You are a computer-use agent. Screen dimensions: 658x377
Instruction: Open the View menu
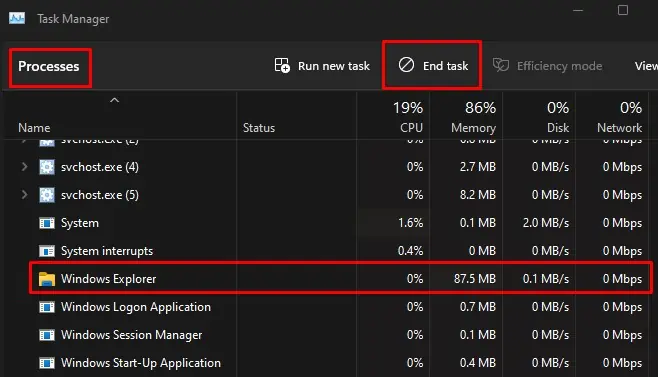pos(646,66)
